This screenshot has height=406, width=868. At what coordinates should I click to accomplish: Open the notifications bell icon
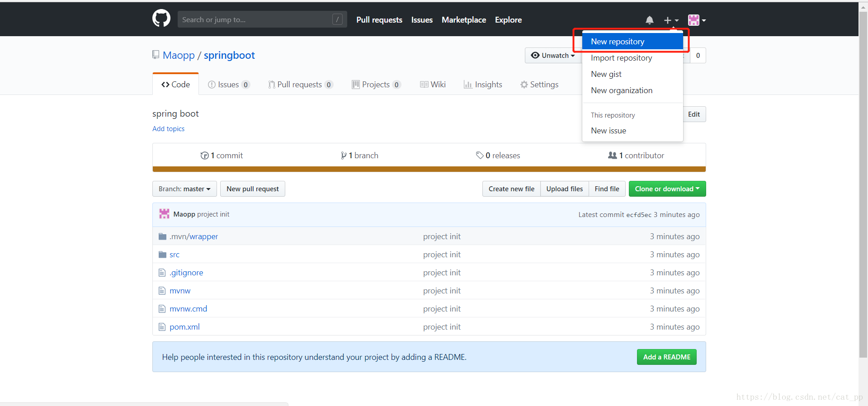(650, 20)
